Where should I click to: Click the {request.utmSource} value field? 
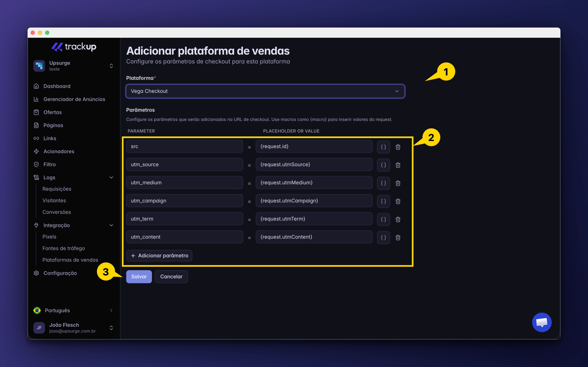(314, 164)
